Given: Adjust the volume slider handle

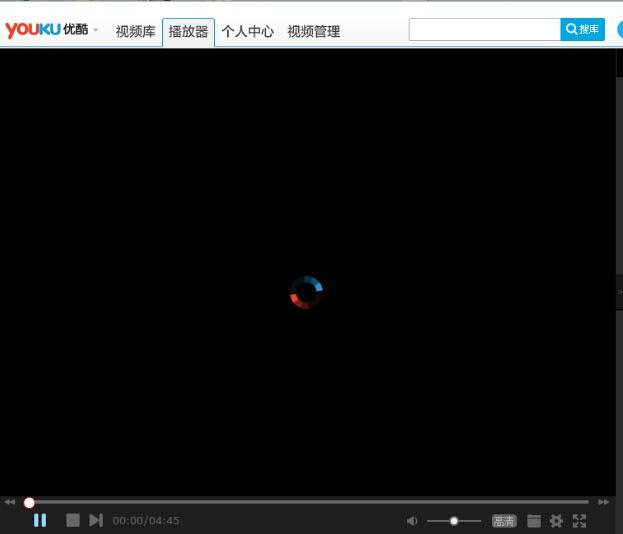Looking at the screenshot, I should coord(454,521).
